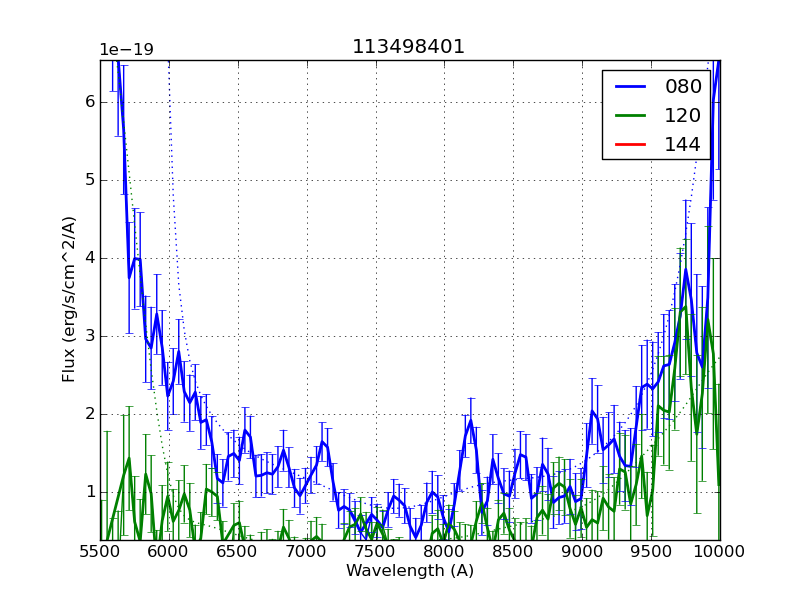Select the green line swatch in legend
The image size is (800, 600).
[630, 116]
